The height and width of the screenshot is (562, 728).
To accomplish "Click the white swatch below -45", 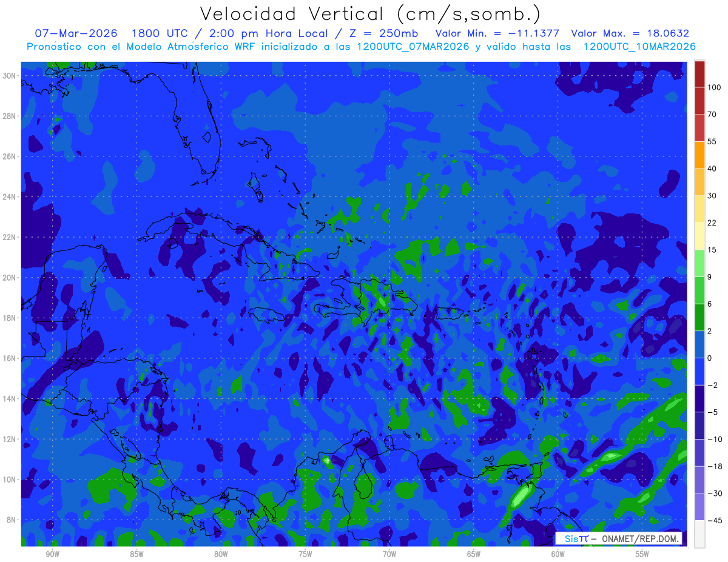I will [699, 534].
